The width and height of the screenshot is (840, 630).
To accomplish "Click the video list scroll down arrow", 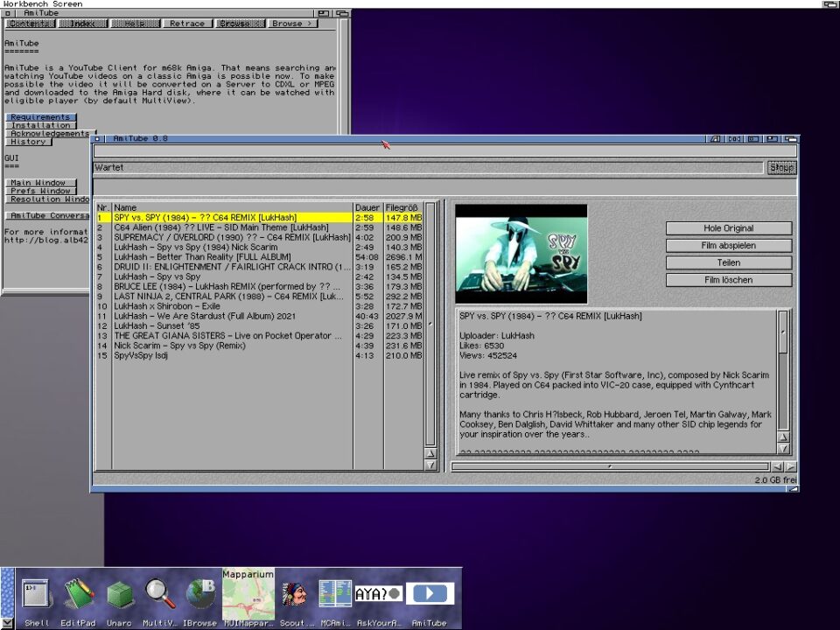I will (x=430, y=465).
